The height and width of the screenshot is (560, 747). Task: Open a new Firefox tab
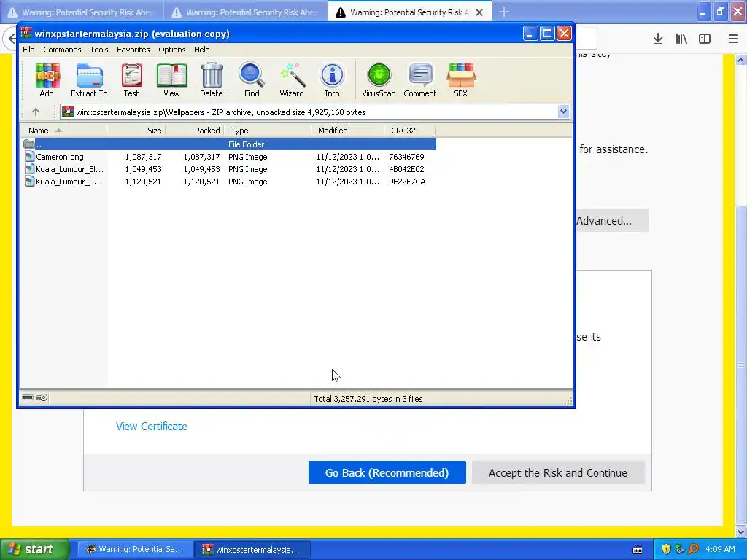pos(504,12)
